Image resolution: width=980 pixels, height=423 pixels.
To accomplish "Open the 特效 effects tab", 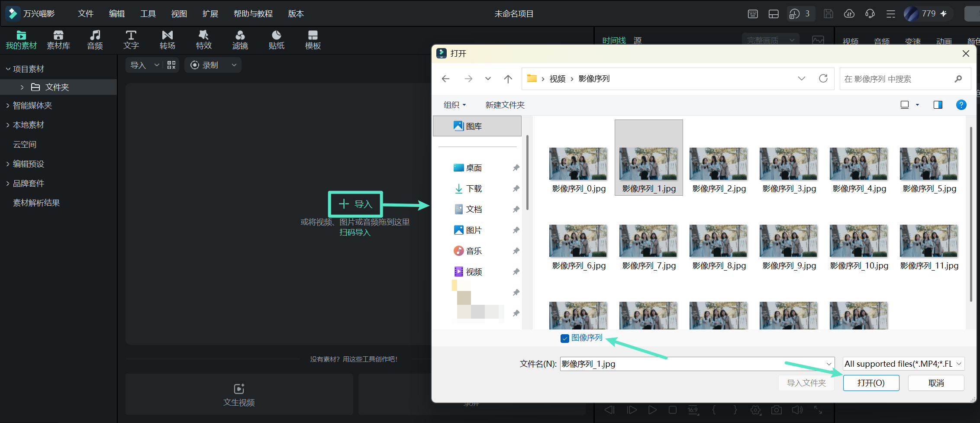I will 204,40.
